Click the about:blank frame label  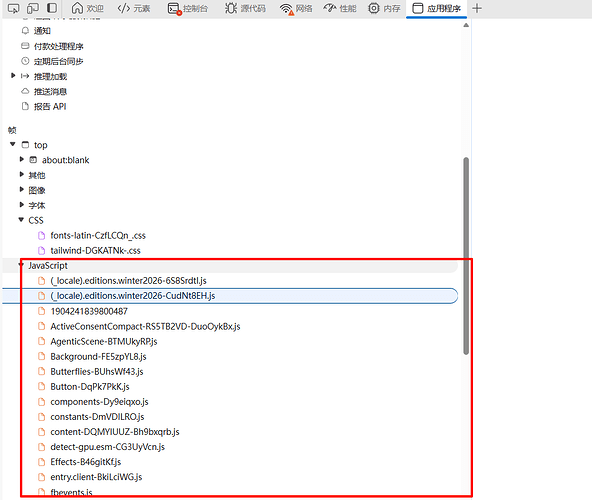[x=65, y=160]
